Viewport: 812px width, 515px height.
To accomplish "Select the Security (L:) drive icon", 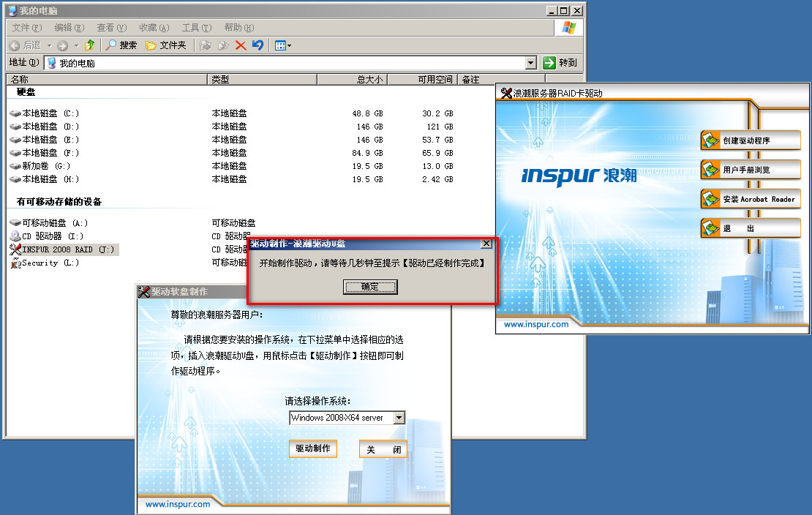I will pos(15,263).
